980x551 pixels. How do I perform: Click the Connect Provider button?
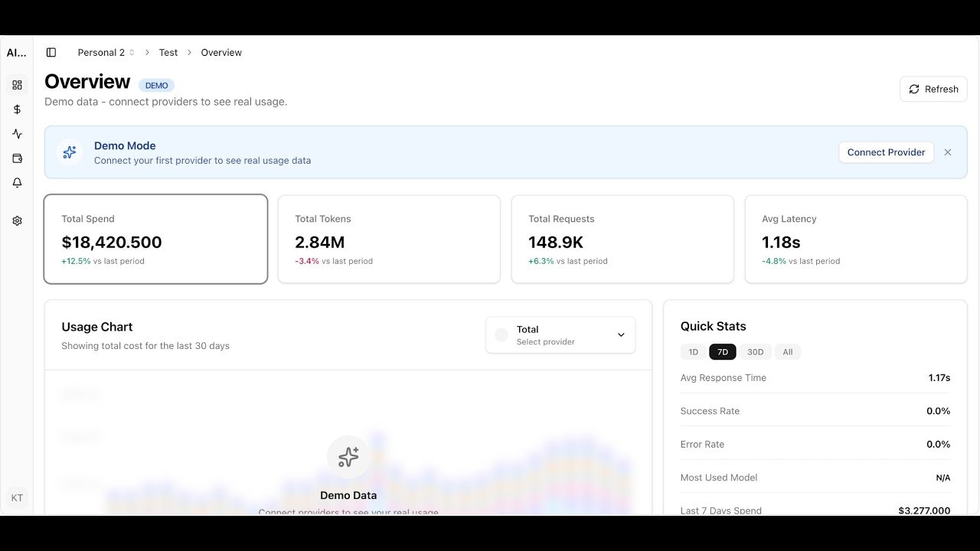(885, 152)
